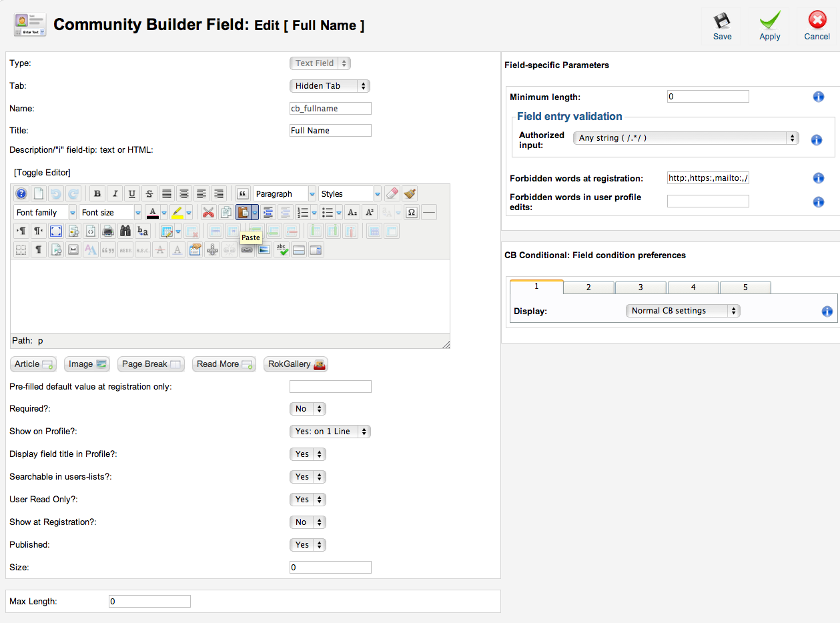Click the broom cleanup code icon
This screenshot has width=840, height=623.
[x=410, y=193]
